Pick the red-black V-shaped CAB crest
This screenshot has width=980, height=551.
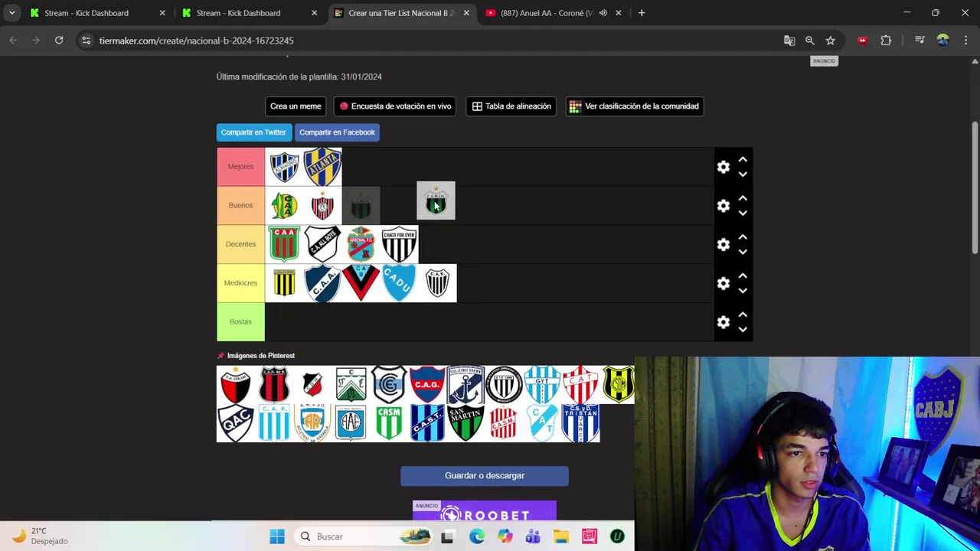click(x=361, y=283)
